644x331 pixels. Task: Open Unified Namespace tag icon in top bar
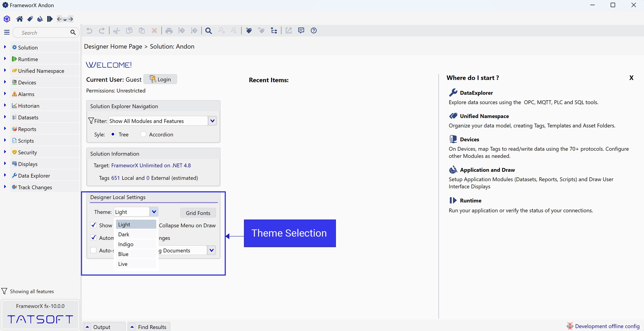point(30,19)
